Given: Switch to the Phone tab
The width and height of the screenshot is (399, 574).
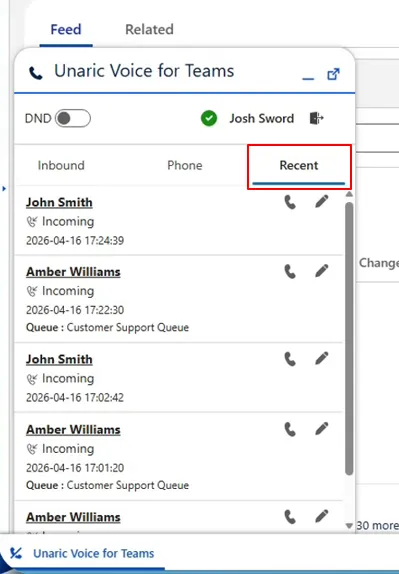Looking at the screenshot, I should (184, 165).
